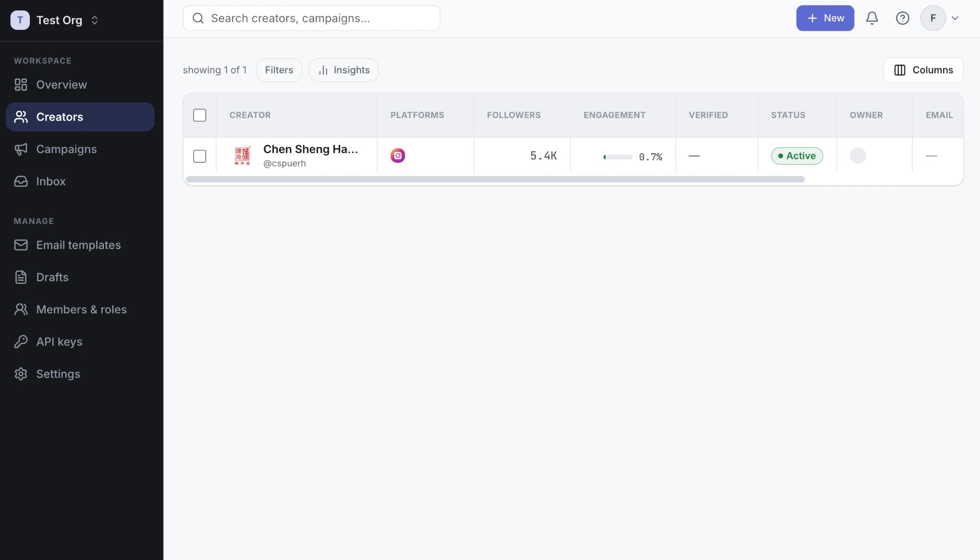
Task: Sort by the FOLLOWERS column header
Action: pyautogui.click(x=514, y=115)
